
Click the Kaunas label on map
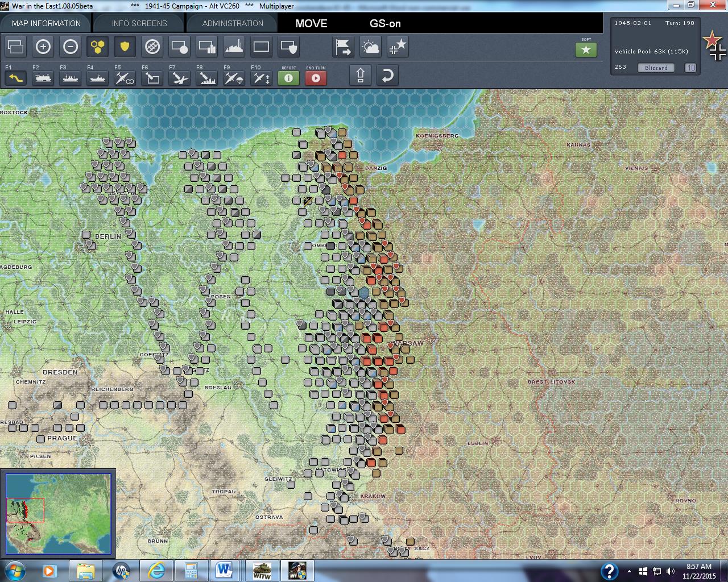578,145
